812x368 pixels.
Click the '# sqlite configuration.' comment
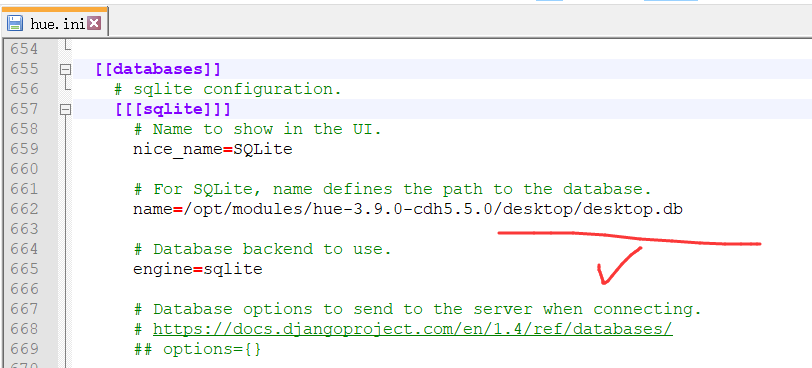(228, 89)
